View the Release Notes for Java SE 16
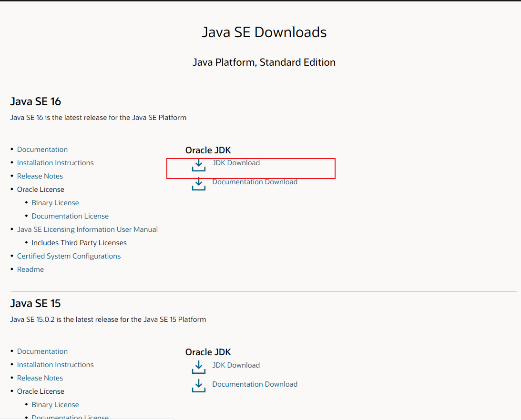Viewport: 521px width, 420px height. [x=40, y=176]
